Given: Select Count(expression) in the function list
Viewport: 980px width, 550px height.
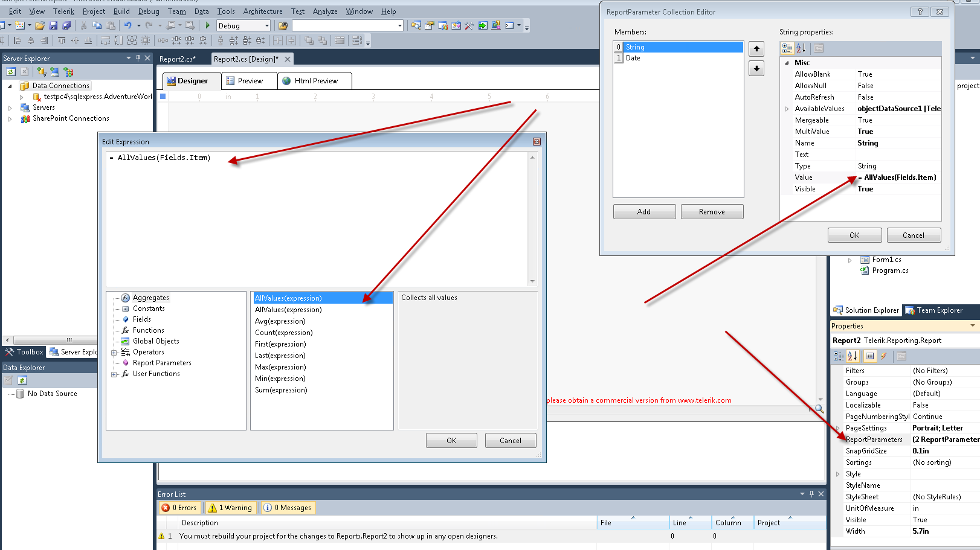Looking at the screenshot, I should tap(284, 333).
